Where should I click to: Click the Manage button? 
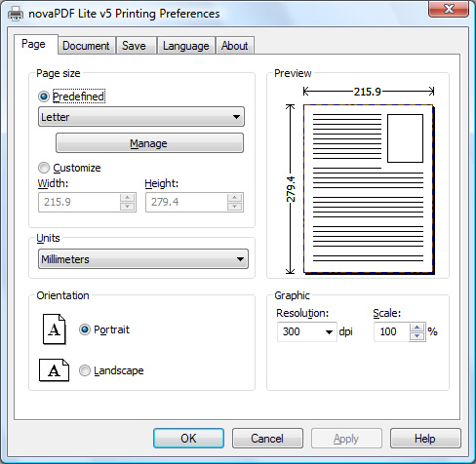click(x=149, y=143)
